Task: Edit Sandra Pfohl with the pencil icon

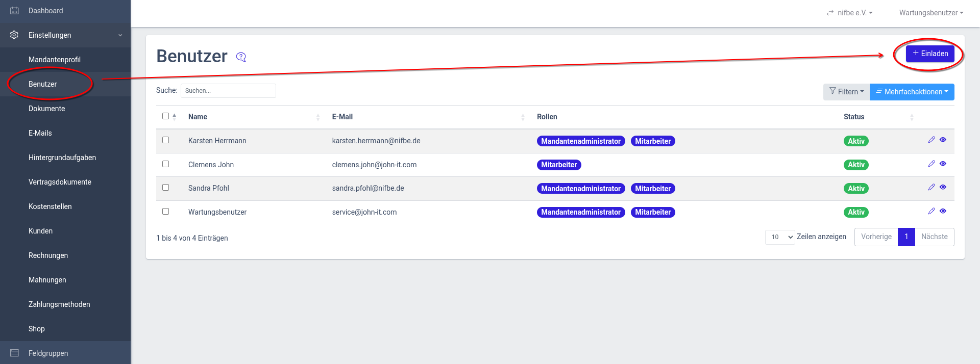Action: click(x=931, y=187)
